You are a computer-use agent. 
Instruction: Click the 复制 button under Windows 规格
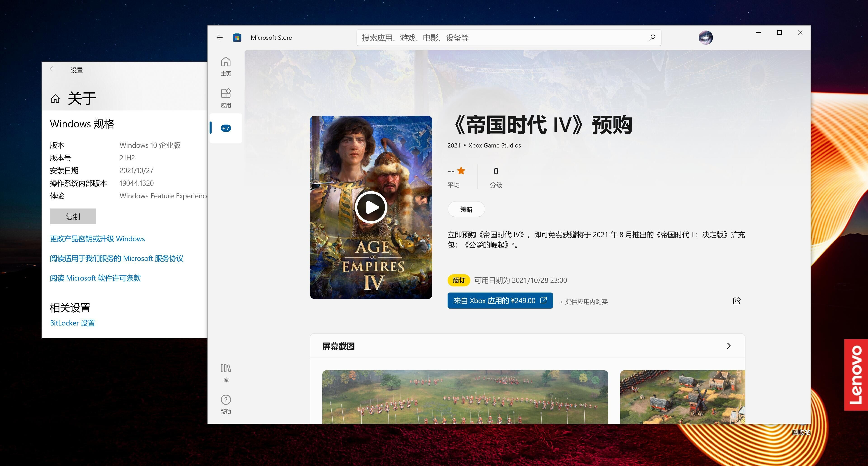(x=72, y=216)
